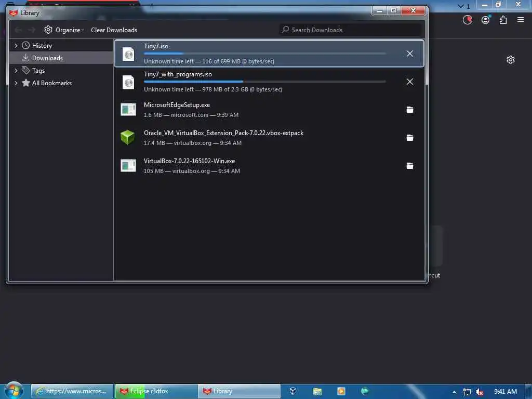The height and width of the screenshot is (399, 532).
Task: Open new tab page settings gear
Action: pos(510,60)
